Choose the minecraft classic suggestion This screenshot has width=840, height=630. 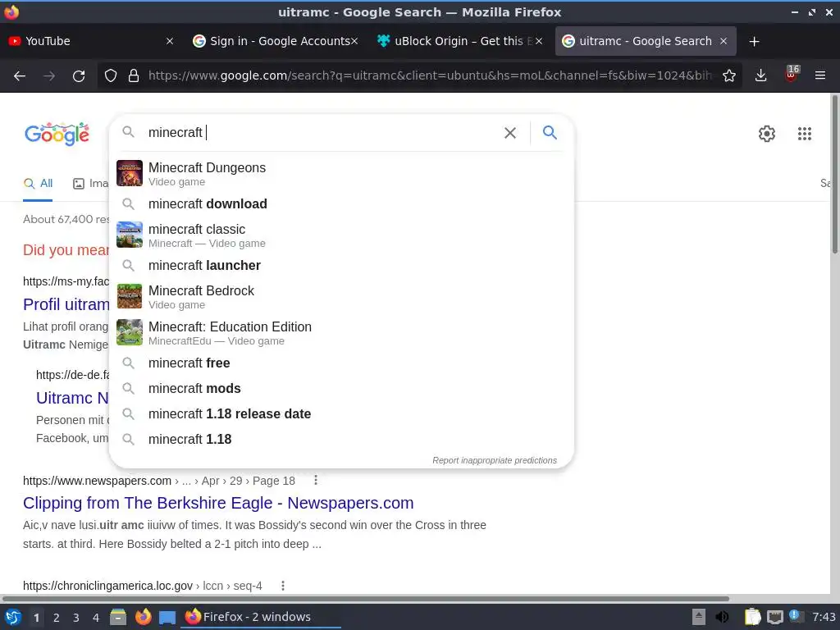(341, 235)
